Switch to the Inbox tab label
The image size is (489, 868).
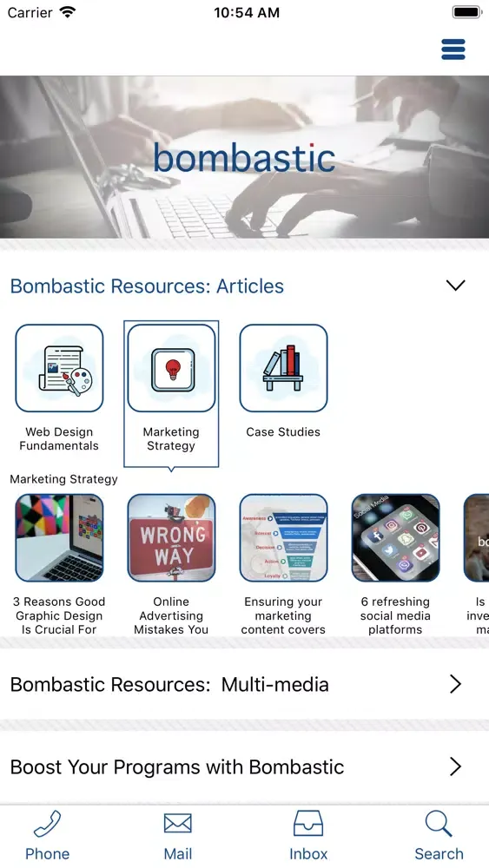[x=308, y=853]
